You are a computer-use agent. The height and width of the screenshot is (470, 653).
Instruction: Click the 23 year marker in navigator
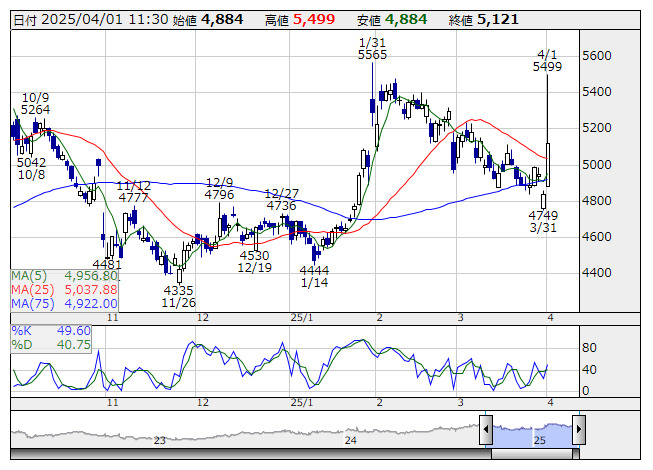coord(160,440)
